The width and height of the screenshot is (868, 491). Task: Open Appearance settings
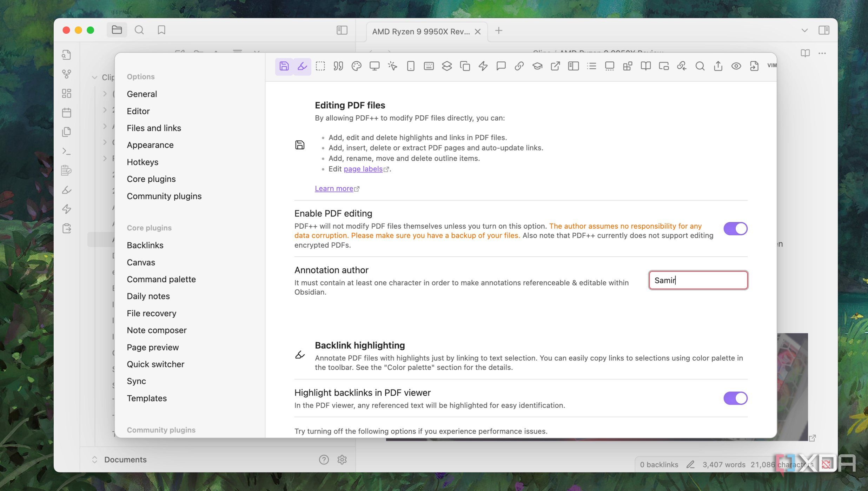point(150,145)
